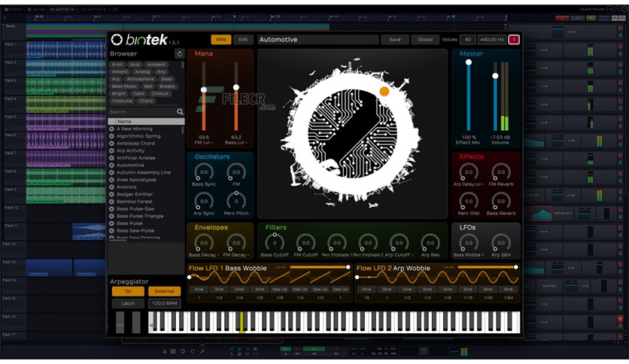Viewport: 629px width, 364px height.
Task: Click gear icon beside Avionics preset
Action: pos(112,187)
